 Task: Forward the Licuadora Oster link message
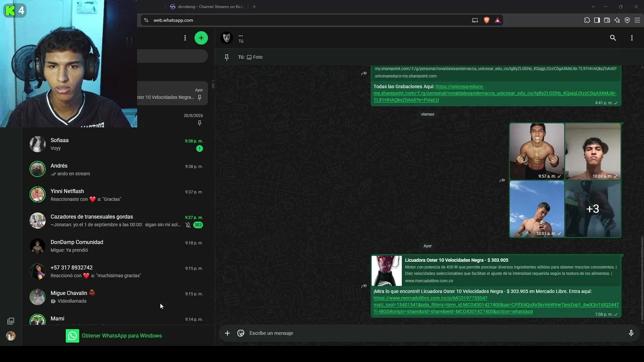[x=364, y=286]
